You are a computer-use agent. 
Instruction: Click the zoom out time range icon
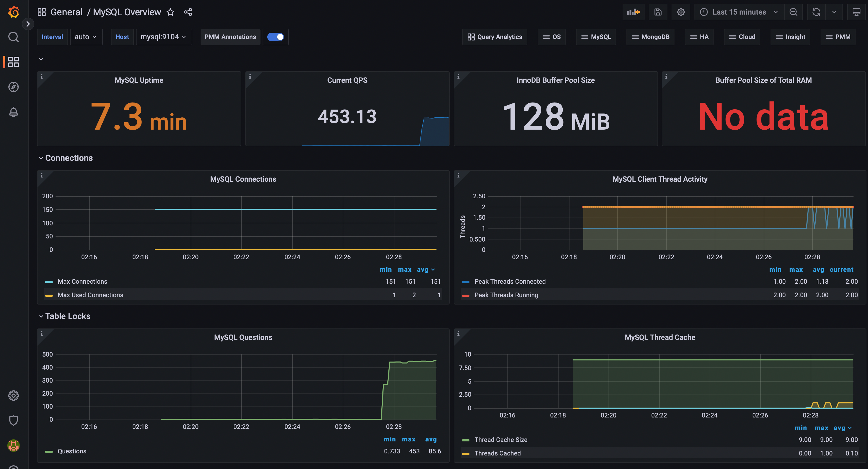[793, 12]
